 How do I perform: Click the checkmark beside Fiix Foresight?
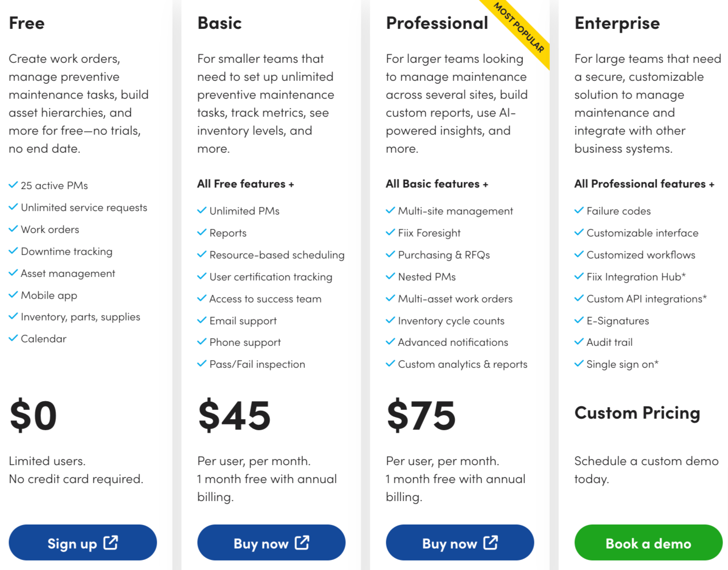tap(391, 232)
